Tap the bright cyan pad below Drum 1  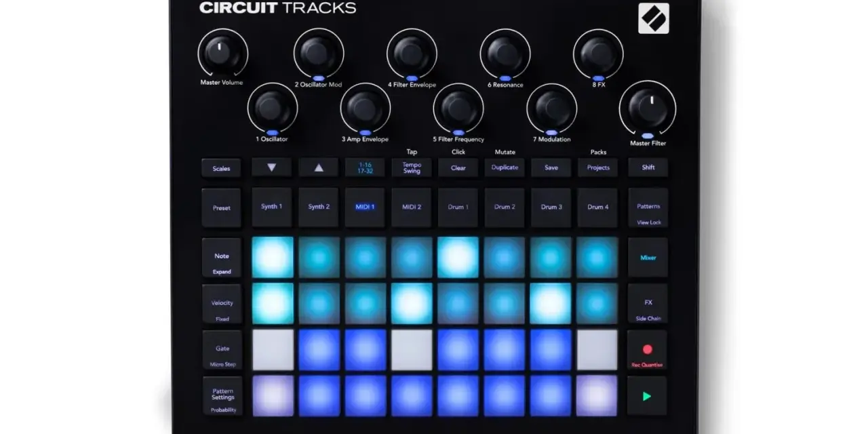point(458,258)
